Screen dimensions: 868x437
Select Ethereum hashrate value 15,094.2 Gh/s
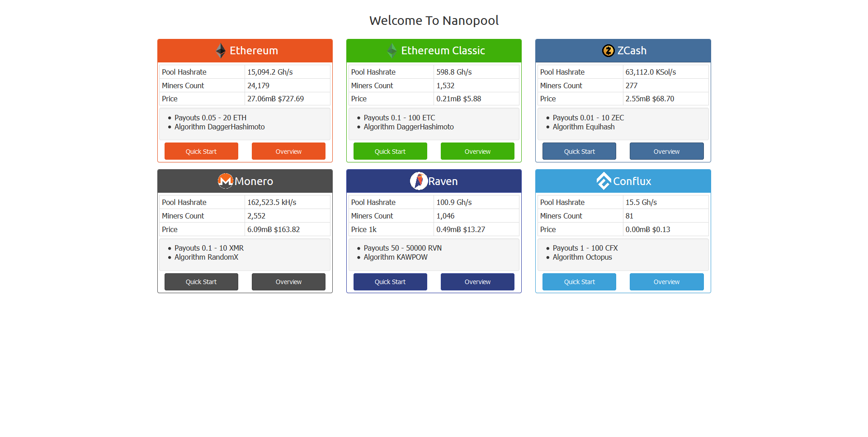(x=270, y=72)
